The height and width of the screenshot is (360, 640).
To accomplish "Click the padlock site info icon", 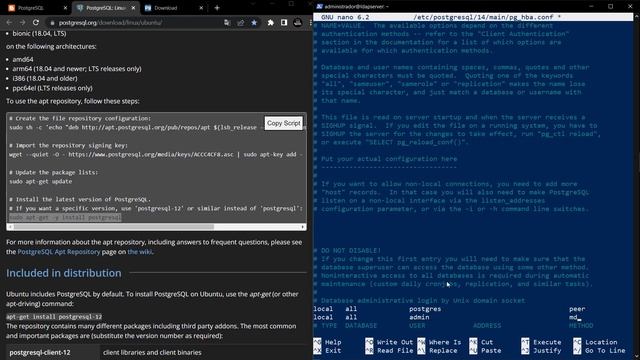I will pos(52,23).
